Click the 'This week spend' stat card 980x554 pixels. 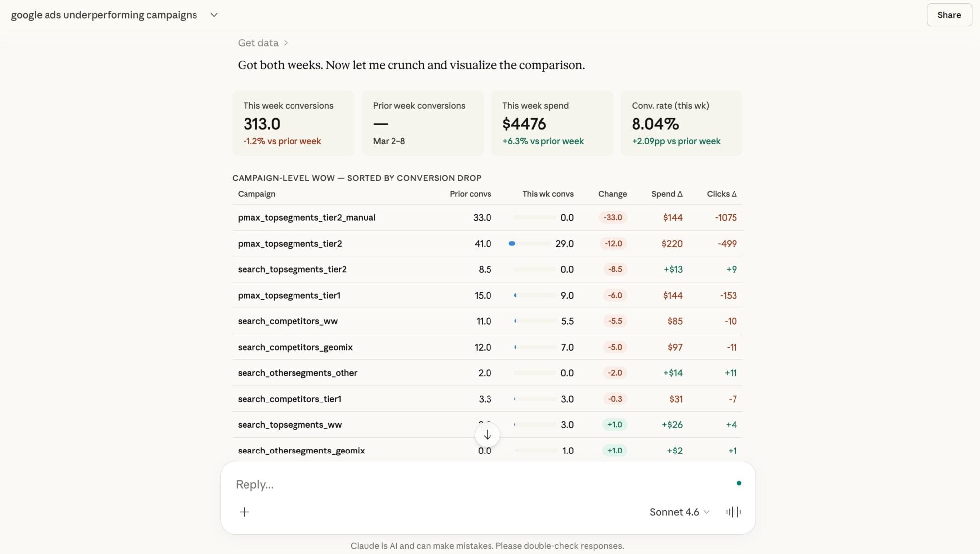coord(551,123)
